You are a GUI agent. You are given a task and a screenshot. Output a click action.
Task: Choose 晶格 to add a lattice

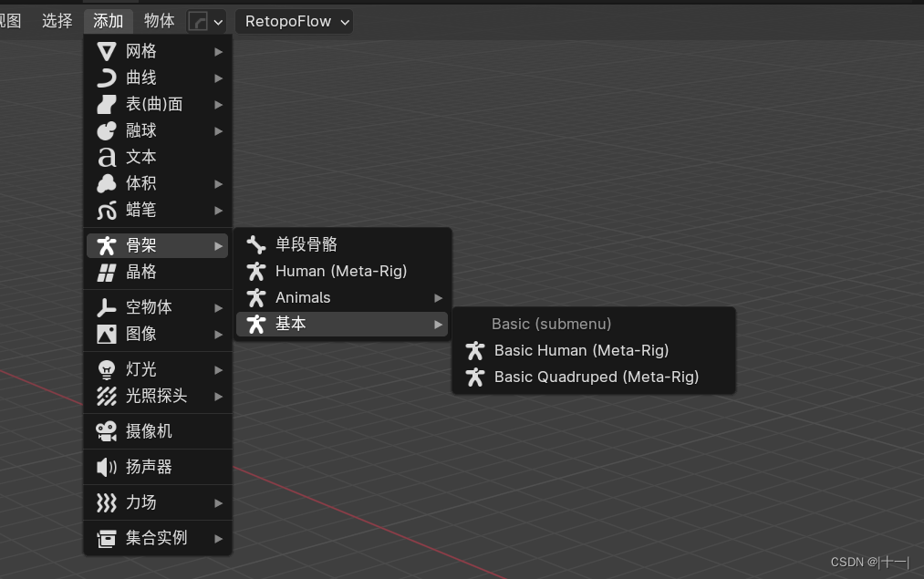(158, 272)
